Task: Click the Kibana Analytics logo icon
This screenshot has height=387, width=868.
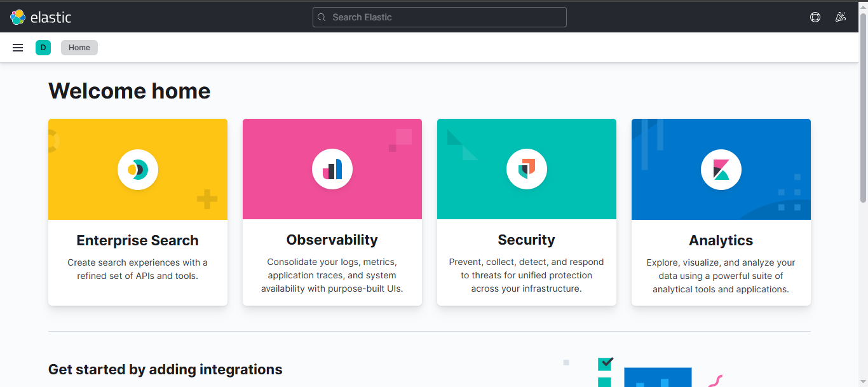Action: (x=721, y=170)
